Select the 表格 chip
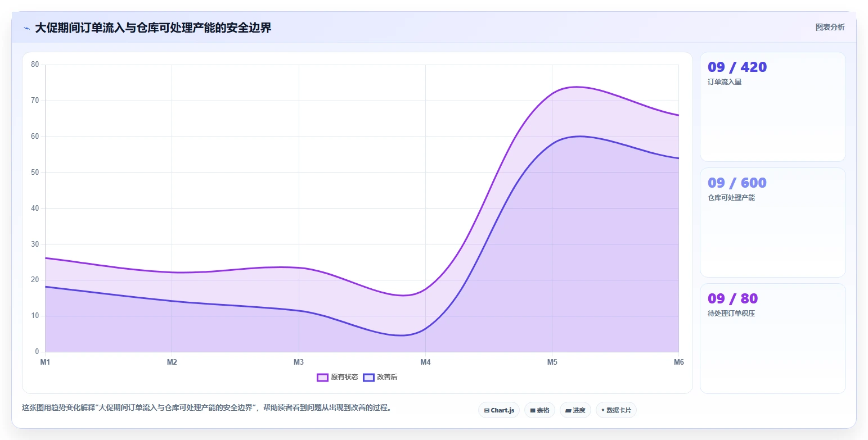 pos(539,410)
